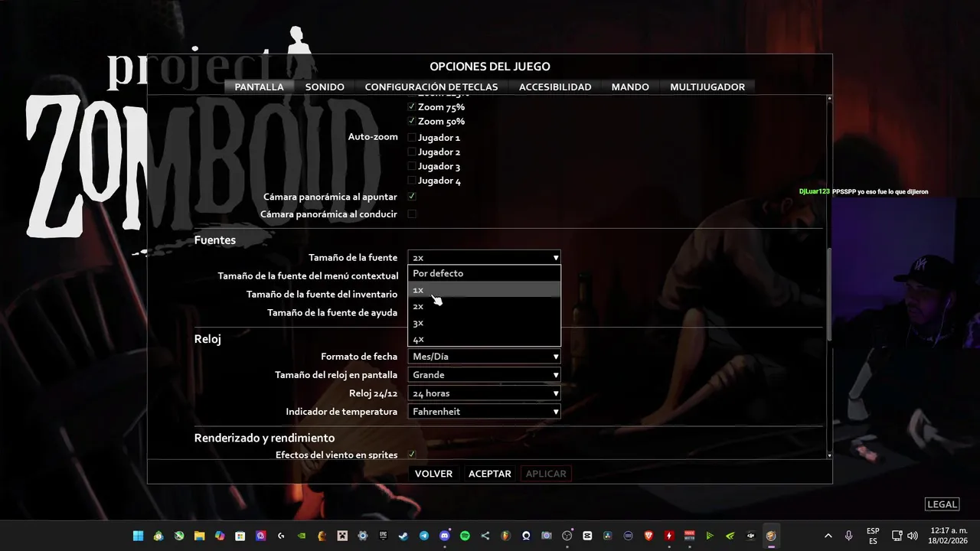
Task: Open Voicemeeter from the taskbar
Action: [x=689, y=536]
